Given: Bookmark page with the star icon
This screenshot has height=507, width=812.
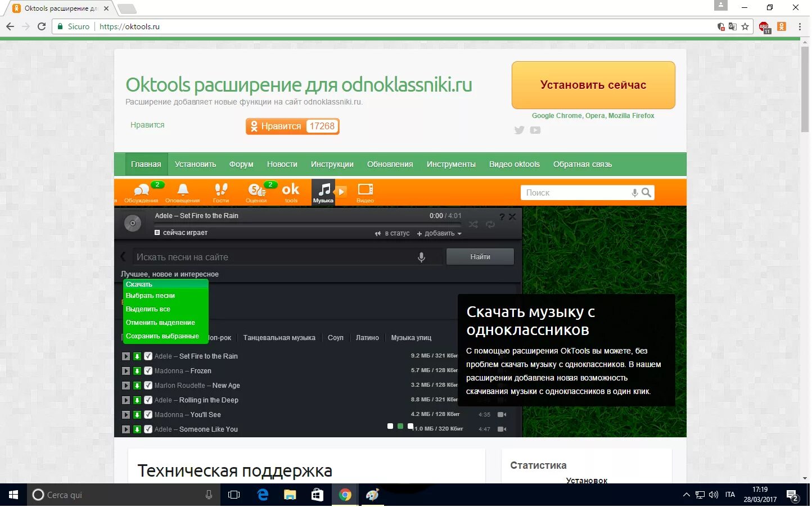Looking at the screenshot, I should coord(746,26).
